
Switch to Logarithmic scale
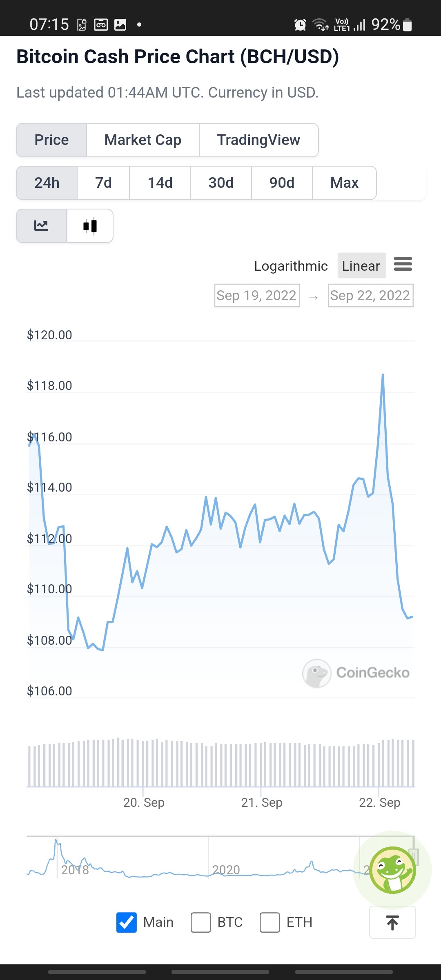291,266
